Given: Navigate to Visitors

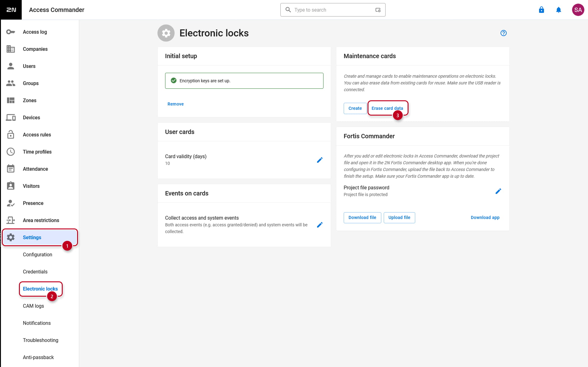Looking at the screenshot, I should (40, 186).
